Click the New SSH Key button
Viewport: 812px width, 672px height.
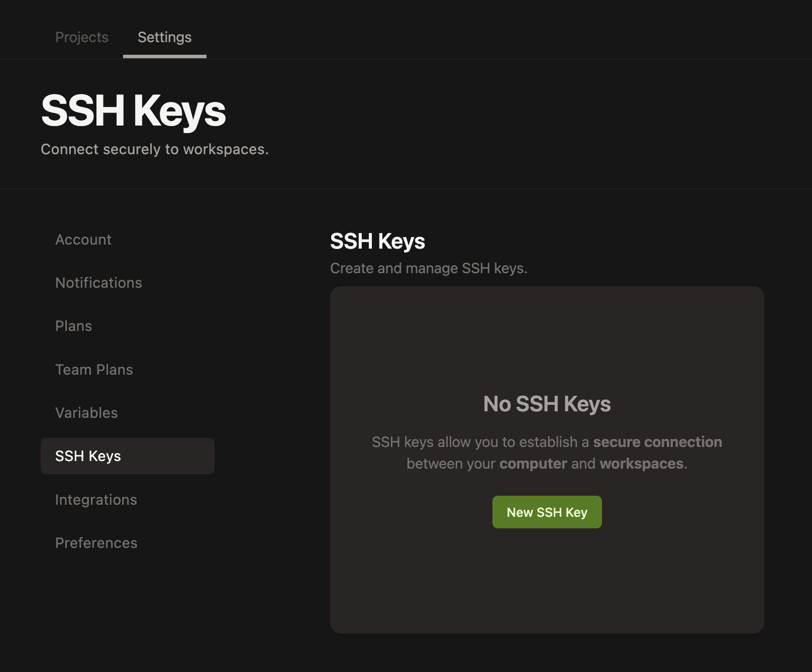[x=546, y=512]
